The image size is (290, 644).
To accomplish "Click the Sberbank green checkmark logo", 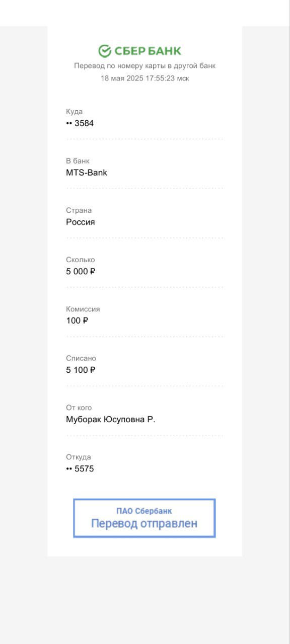I will (x=105, y=51).
